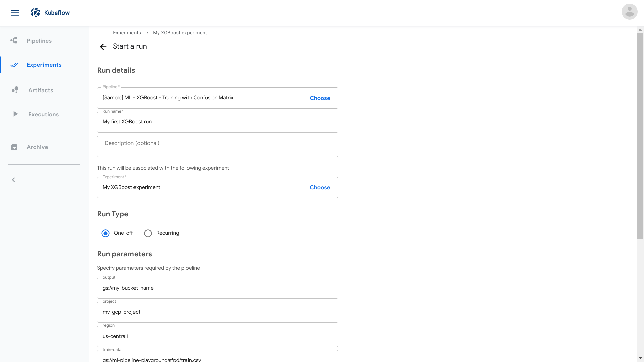
Task: Click the output parameter field
Action: pos(218,288)
